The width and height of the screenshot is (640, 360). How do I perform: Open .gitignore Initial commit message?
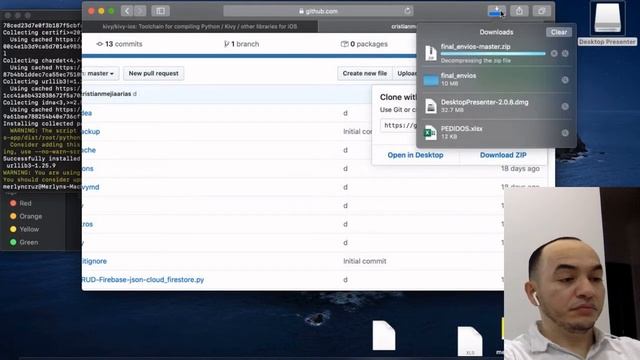[x=364, y=261]
